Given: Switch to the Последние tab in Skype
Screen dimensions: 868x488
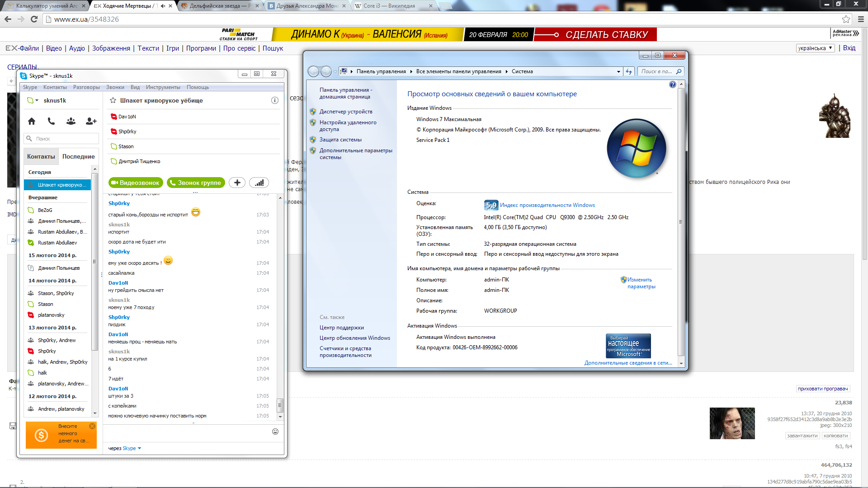Looking at the screenshot, I should (78, 156).
